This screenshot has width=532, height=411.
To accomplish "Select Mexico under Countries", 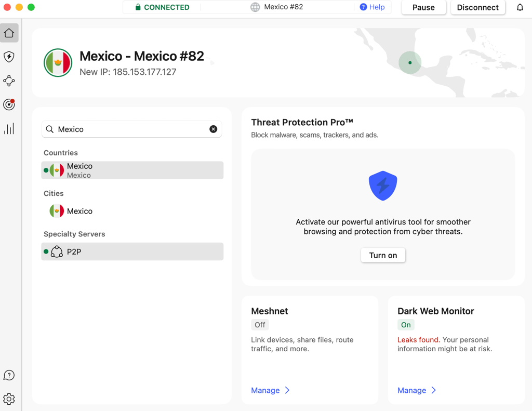I will pos(132,170).
